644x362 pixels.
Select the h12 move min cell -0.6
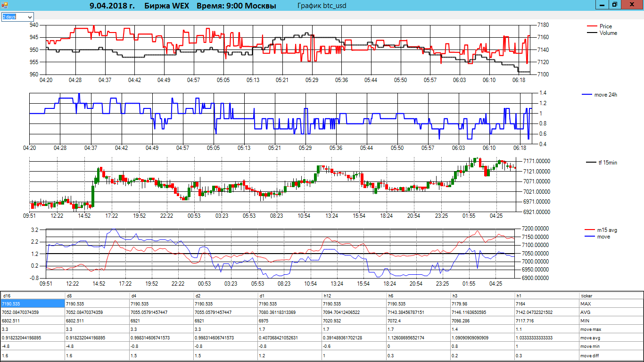[354, 346]
